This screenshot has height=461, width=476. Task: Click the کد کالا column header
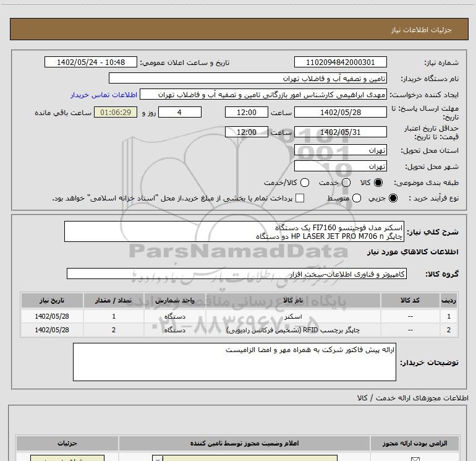(410, 300)
